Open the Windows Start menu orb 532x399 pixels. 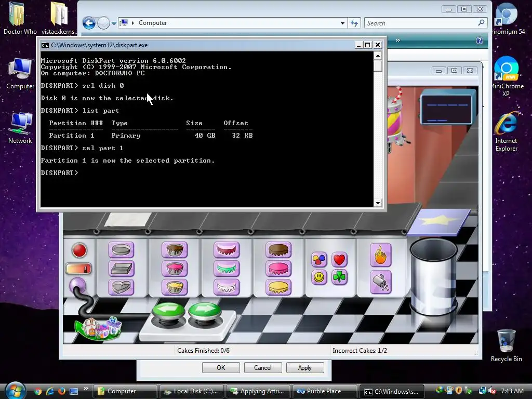pos(16,391)
